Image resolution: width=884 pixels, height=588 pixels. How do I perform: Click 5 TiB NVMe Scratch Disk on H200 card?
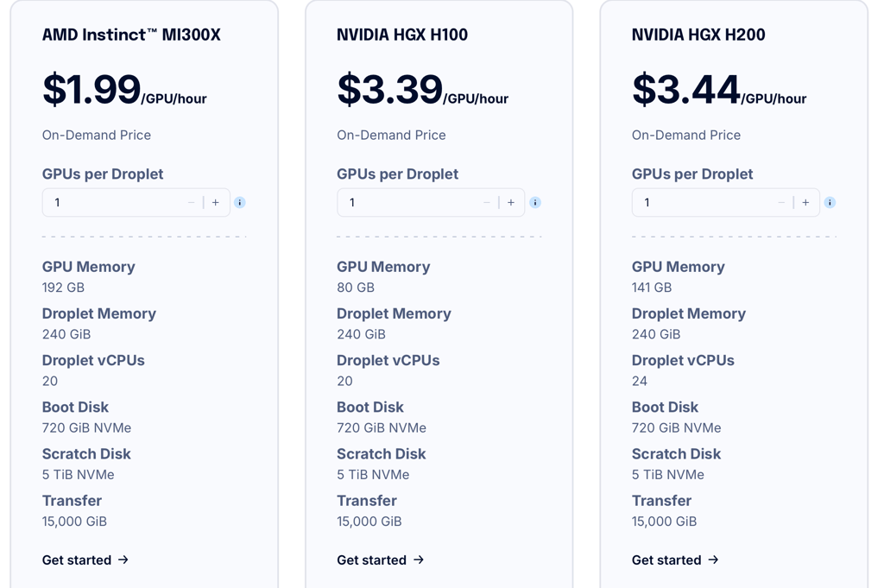(668, 475)
